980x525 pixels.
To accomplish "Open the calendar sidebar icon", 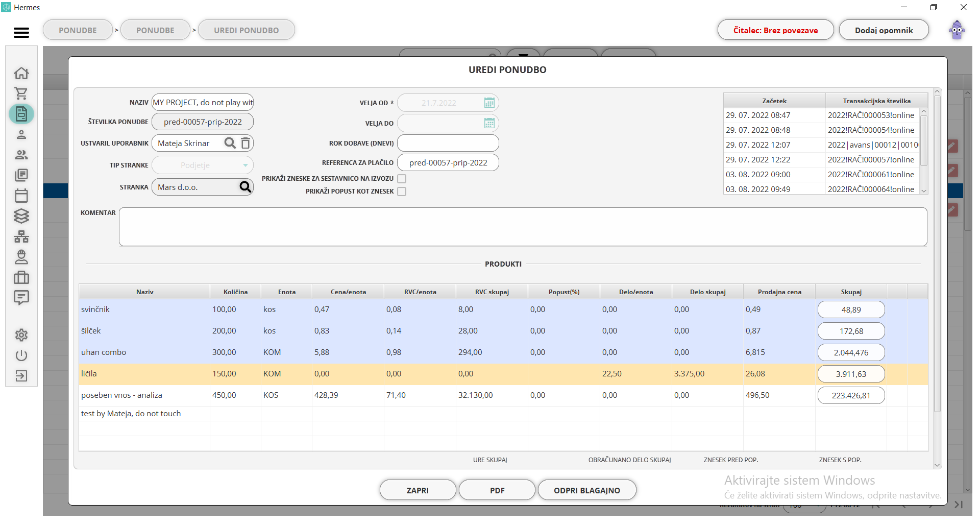I will pos(21,196).
